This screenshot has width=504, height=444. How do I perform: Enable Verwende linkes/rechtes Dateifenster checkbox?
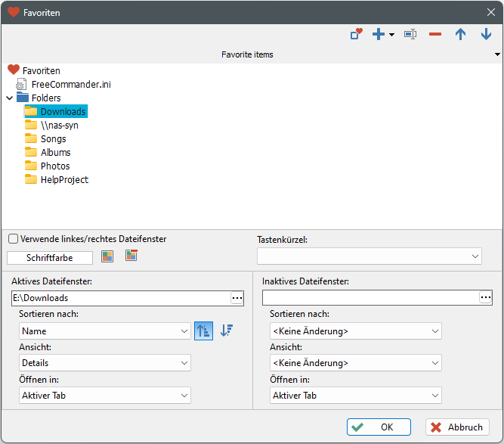(13, 239)
